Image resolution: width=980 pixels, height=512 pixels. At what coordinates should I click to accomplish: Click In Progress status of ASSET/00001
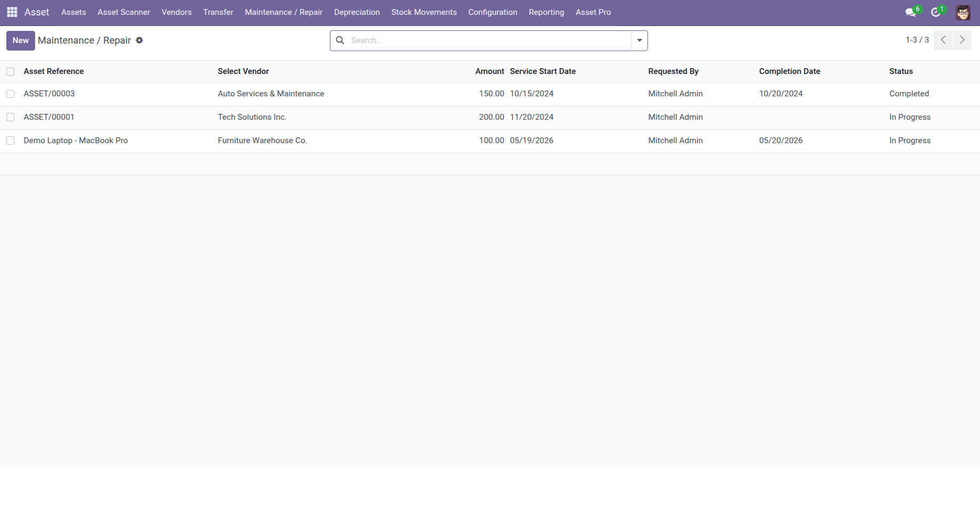910,117
